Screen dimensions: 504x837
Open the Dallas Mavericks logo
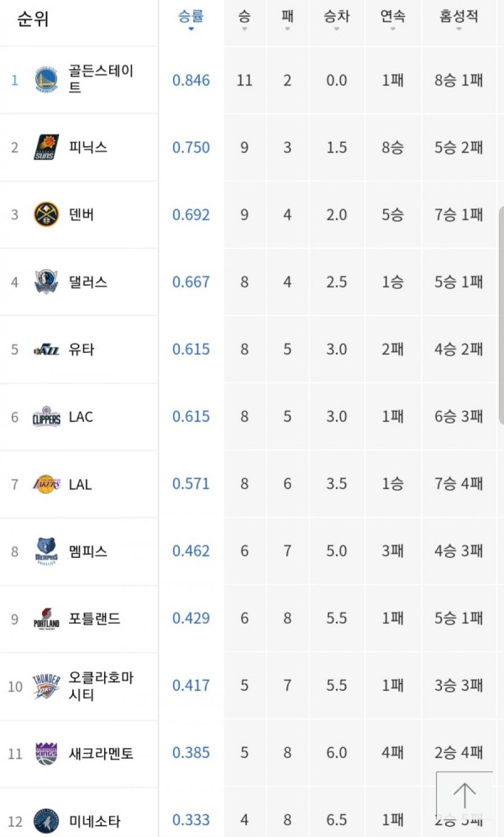point(46,282)
